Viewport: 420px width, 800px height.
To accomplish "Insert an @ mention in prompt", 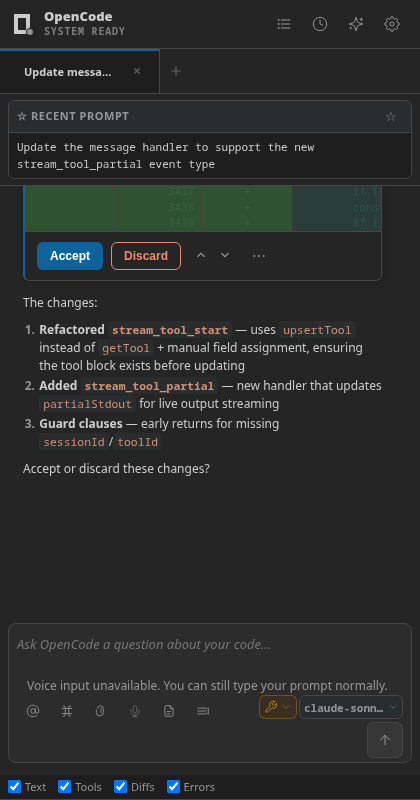I will 33,711.
